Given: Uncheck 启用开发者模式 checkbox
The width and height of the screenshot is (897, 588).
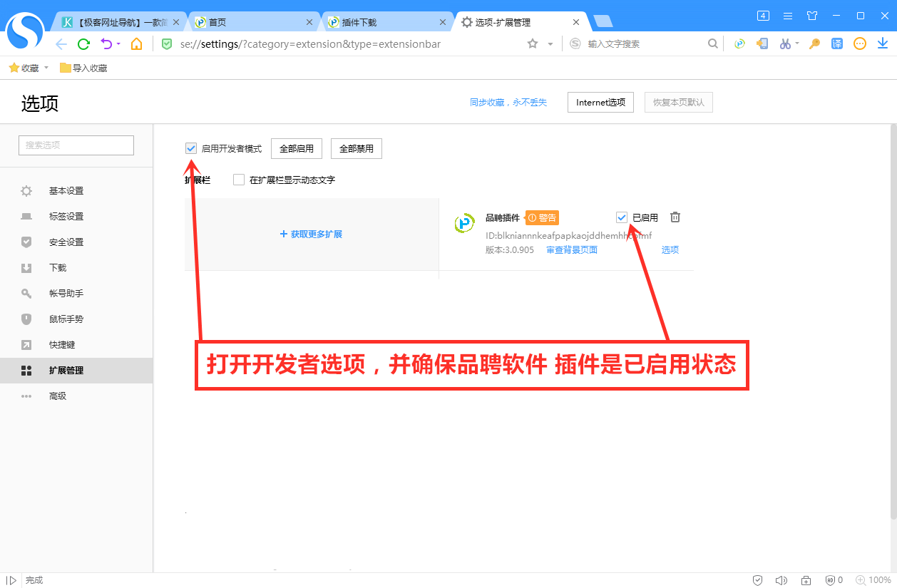Looking at the screenshot, I should click(x=191, y=148).
